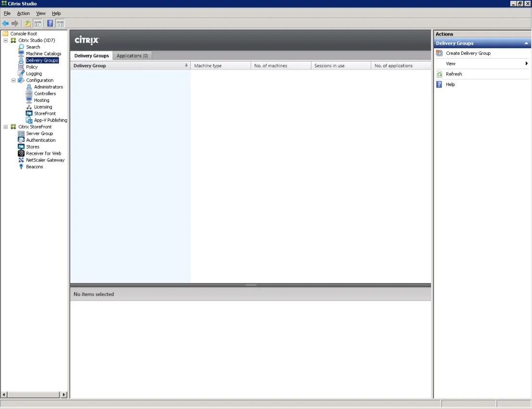Click the Citrix Studio (XD7) node icon
This screenshot has height=409, width=532.
tap(13, 40)
